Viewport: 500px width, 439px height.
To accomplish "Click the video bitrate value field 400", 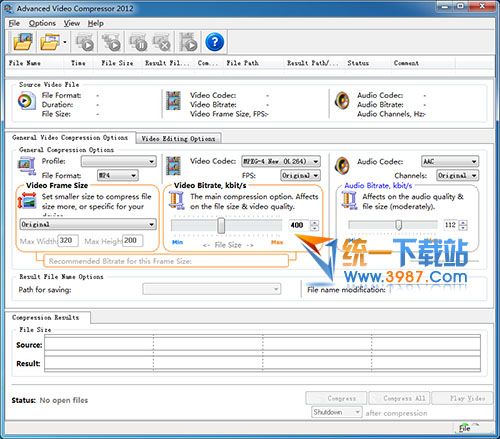I will tap(299, 225).
